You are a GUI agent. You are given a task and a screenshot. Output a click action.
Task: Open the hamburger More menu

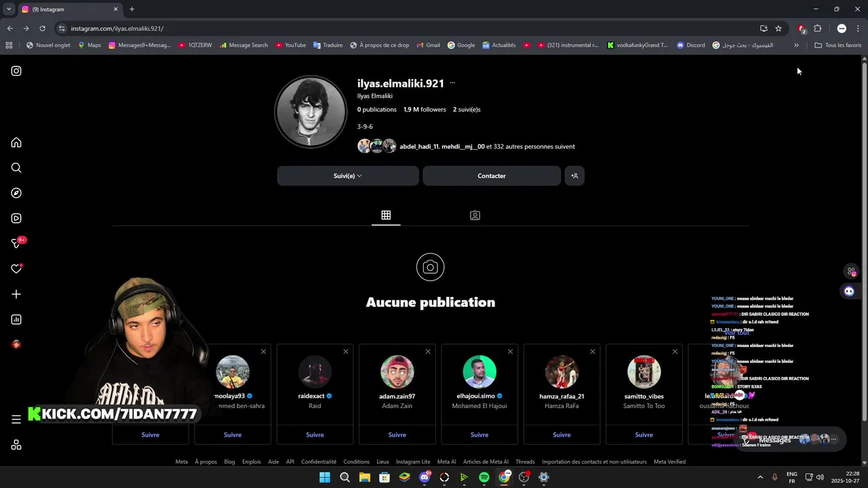tap(16, 420)
